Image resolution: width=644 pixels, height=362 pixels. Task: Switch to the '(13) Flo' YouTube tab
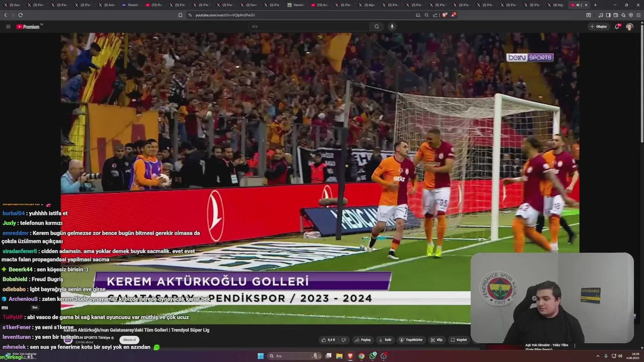pos(153,5)
